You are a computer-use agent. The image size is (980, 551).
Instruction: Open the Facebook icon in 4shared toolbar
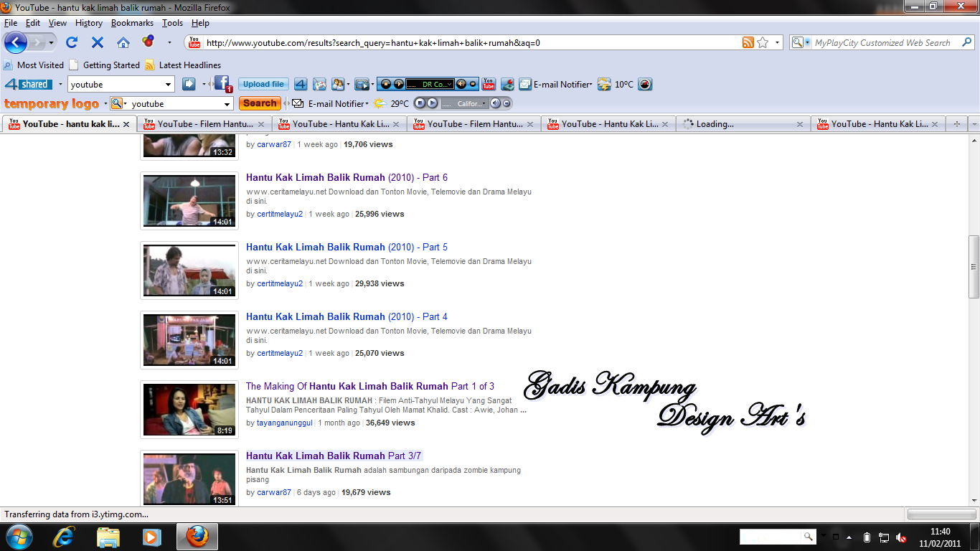click(222, 84)
